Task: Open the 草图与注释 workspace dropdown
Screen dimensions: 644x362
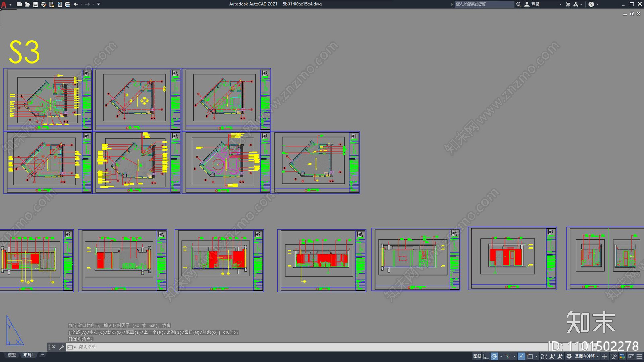Action: tap(587, 356)
